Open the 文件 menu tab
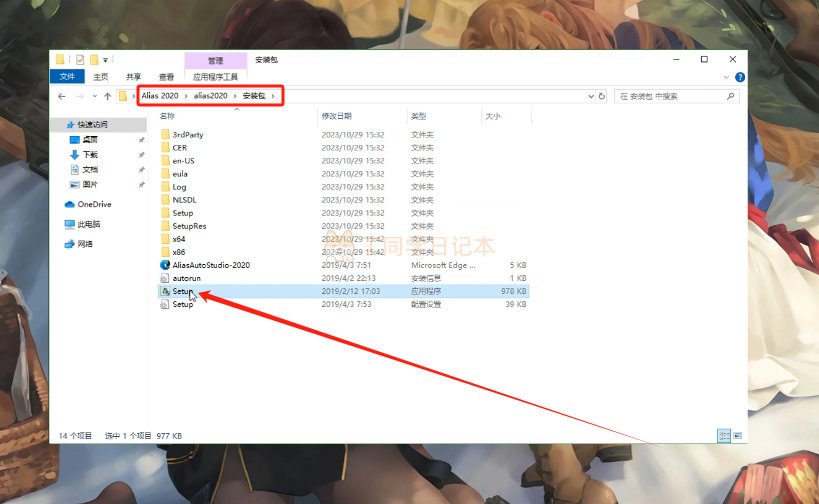819x504 pixels. pos(67,77)
